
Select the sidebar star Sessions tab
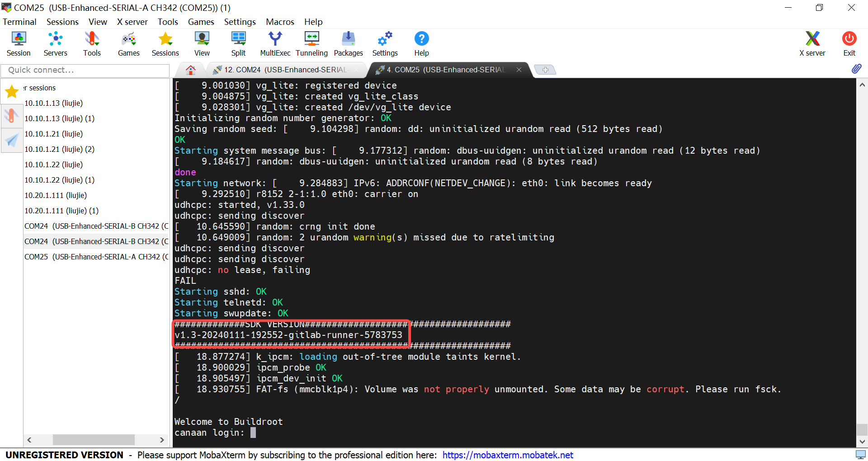(12, 92)
